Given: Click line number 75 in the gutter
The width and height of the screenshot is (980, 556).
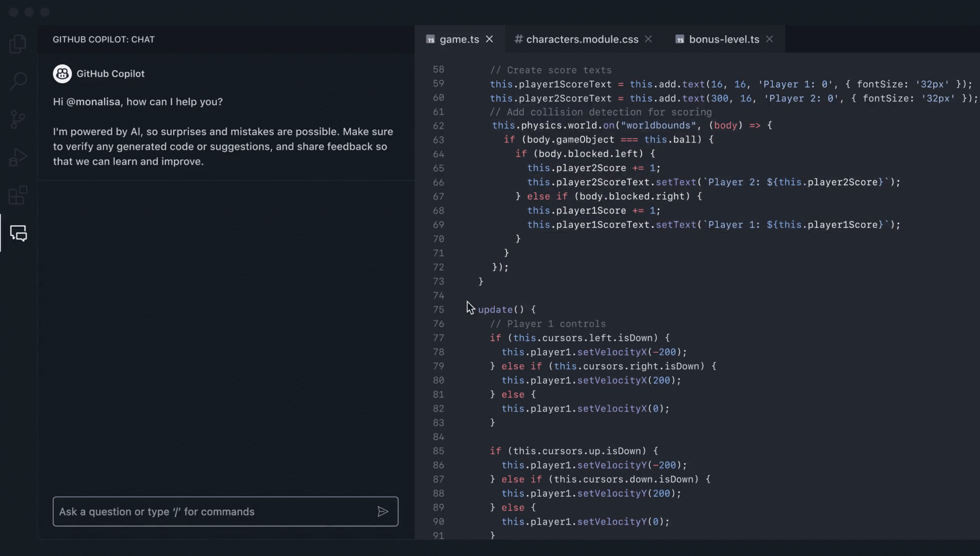Looking at the screenshot, I should point(438,310).
